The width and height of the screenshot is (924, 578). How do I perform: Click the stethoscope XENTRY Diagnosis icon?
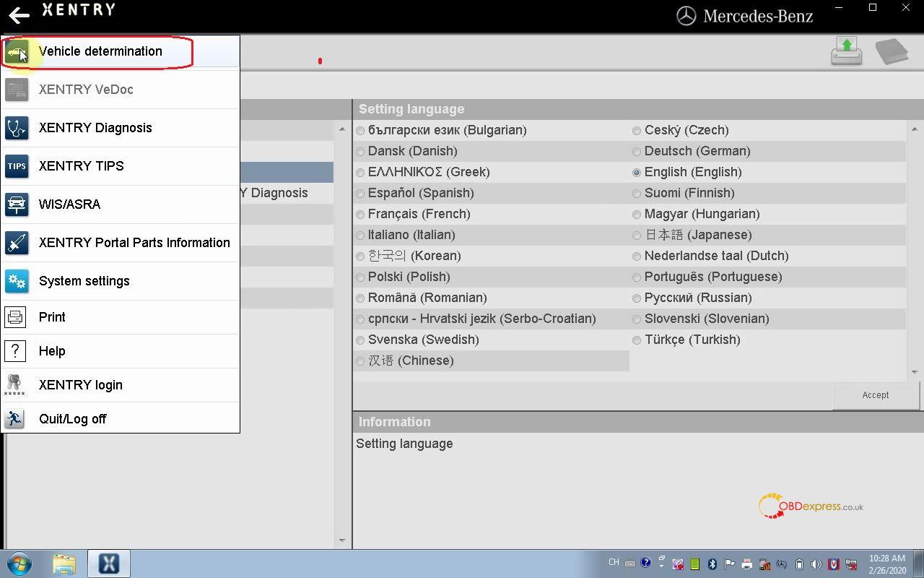tap(17, 128)
